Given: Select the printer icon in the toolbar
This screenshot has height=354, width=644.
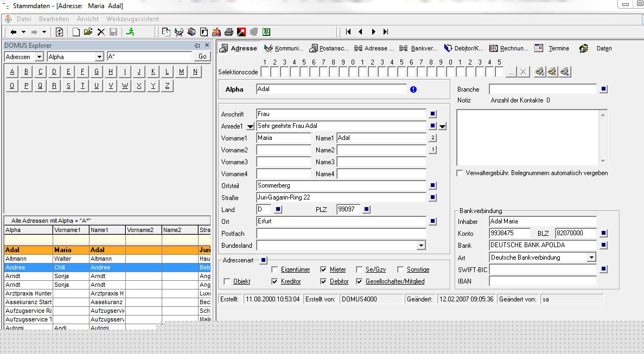Looking at the screenshot, I should click(228, 31).
